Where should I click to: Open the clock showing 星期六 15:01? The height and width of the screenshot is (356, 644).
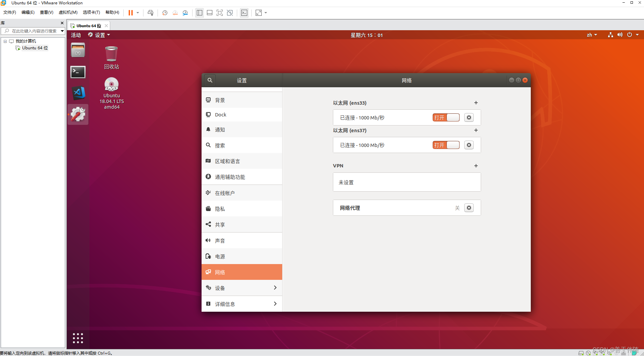point(367,35)
